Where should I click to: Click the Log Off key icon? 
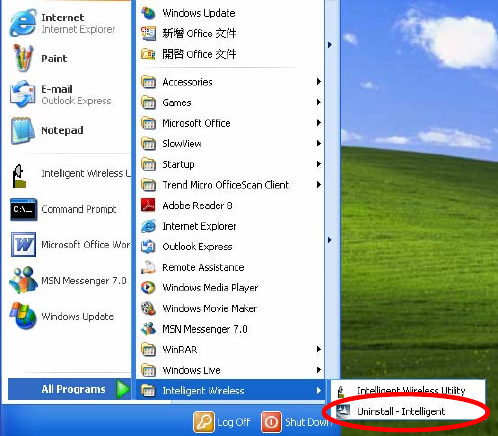pos(203,422)
